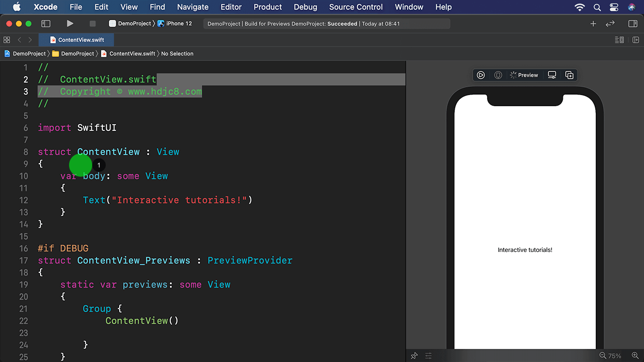Open the DemoProject folder breadcrumb
This screenshot has height=362, width=644.
coord(73,54)
